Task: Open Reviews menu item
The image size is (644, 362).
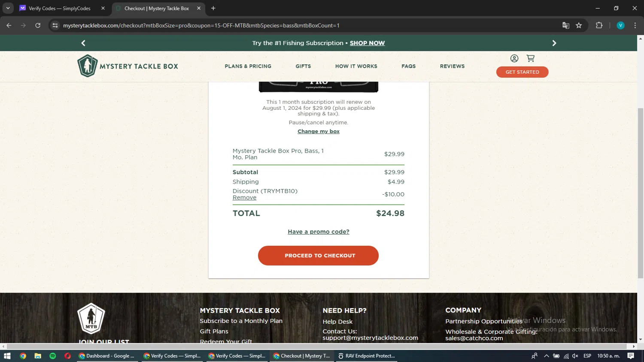Action: (x=452, y=66)
